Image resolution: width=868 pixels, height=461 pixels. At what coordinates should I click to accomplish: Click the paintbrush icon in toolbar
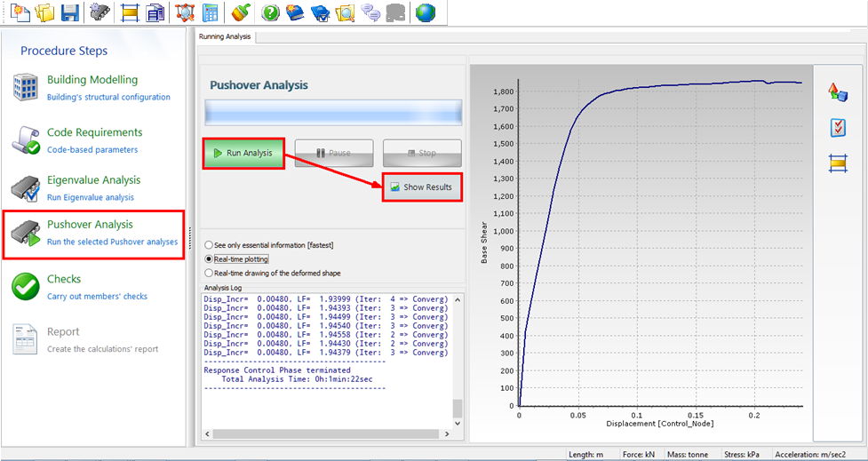240,12
